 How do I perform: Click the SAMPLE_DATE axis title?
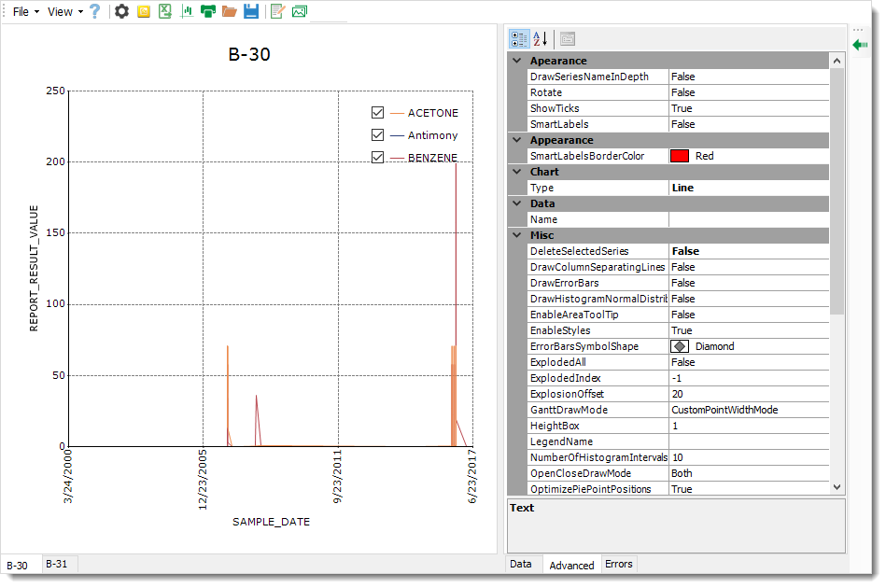click(x=272, y=522)
